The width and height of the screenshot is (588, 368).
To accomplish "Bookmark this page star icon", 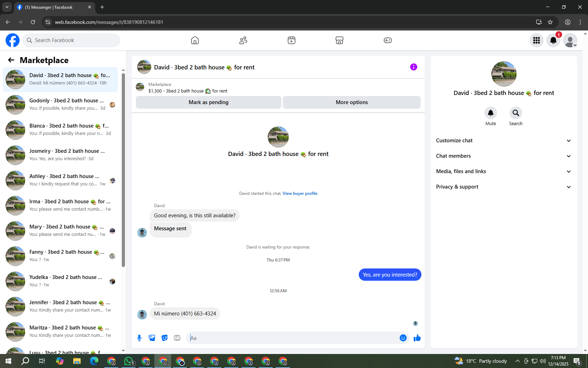I will (550, 22).
